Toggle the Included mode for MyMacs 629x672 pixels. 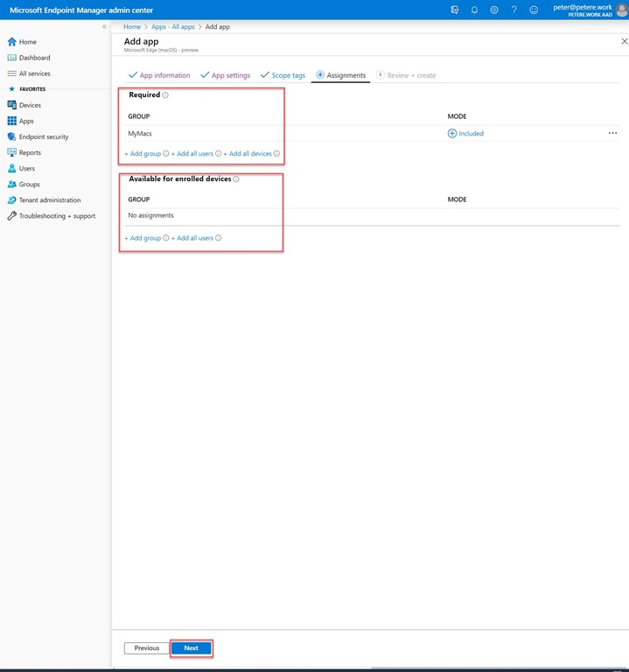pyautogui.click(x=465, y=134)
